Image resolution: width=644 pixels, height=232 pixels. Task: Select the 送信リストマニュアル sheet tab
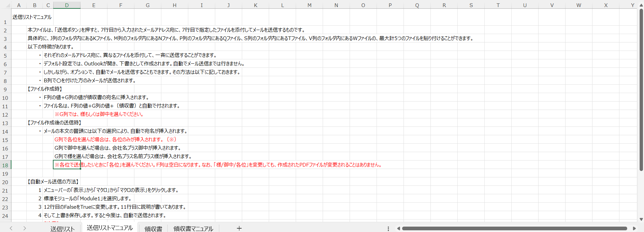110,228
